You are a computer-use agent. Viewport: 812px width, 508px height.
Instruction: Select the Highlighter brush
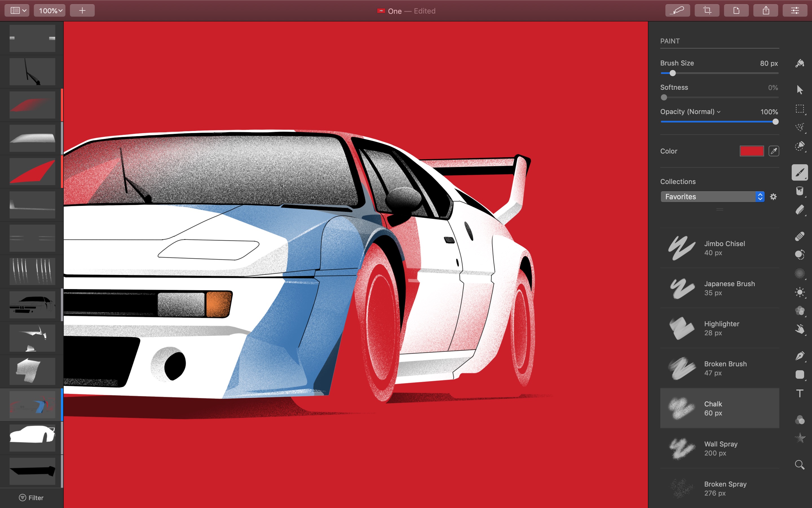pos(720,328)
